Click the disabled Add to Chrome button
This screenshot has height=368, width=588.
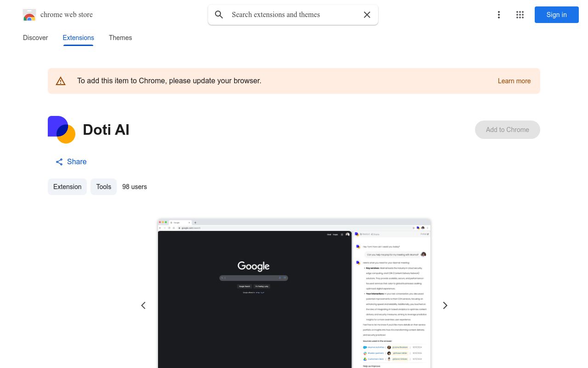(508, 130)
